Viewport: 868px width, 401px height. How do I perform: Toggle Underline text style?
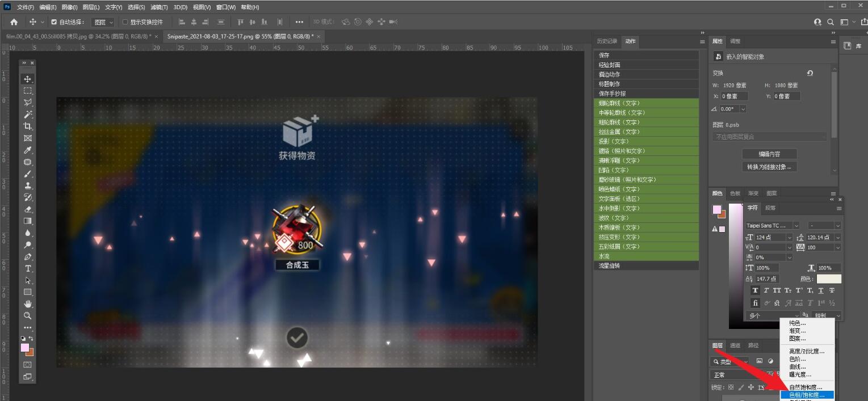click(x=821, y=290)
